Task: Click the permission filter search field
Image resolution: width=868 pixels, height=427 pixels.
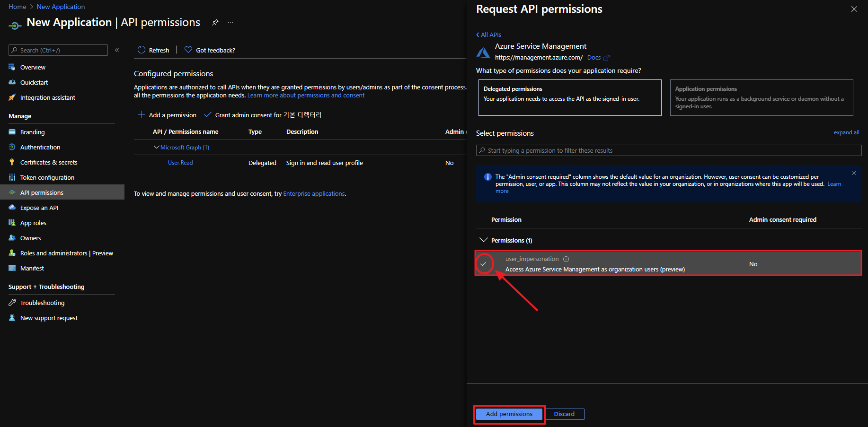Action: pos(668,150)
